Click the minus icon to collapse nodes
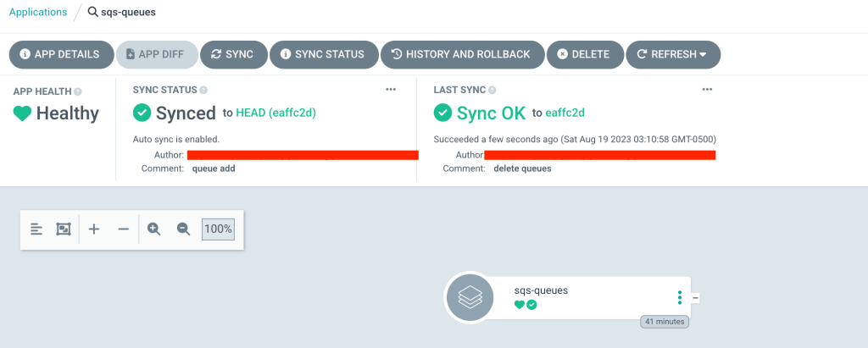The height and width of the screenshot is (348, 868). coord(123,229)
